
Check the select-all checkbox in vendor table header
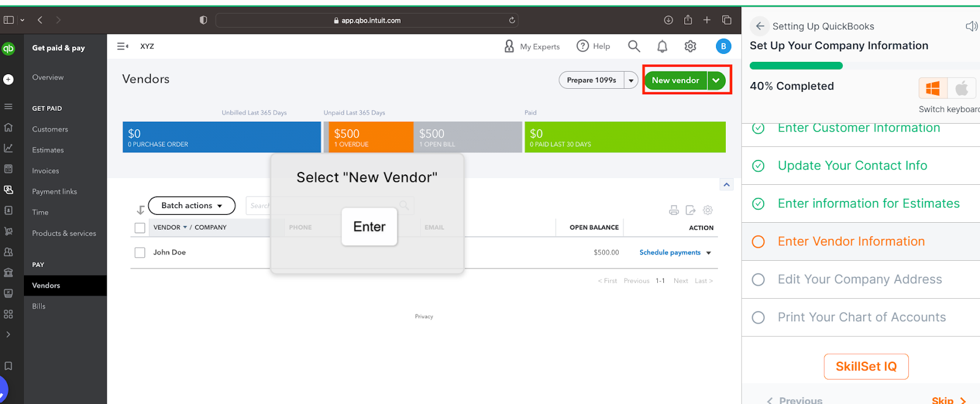point(140,228)
